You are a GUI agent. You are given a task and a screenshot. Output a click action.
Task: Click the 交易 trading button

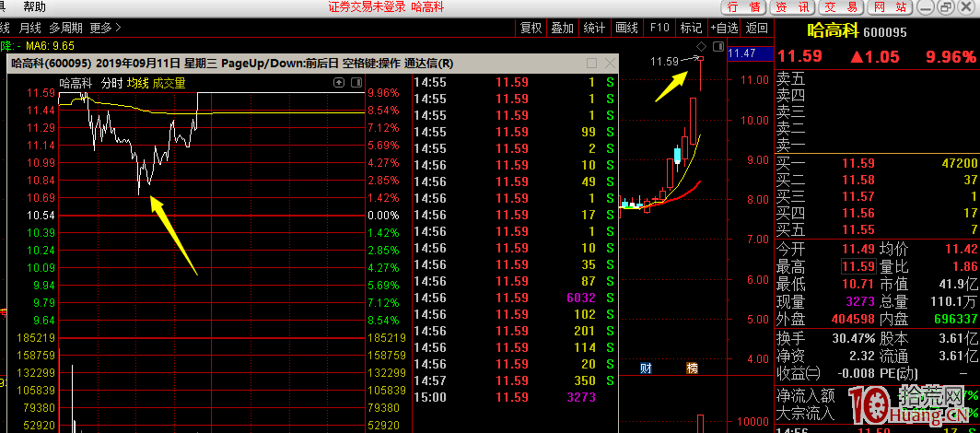841,6
